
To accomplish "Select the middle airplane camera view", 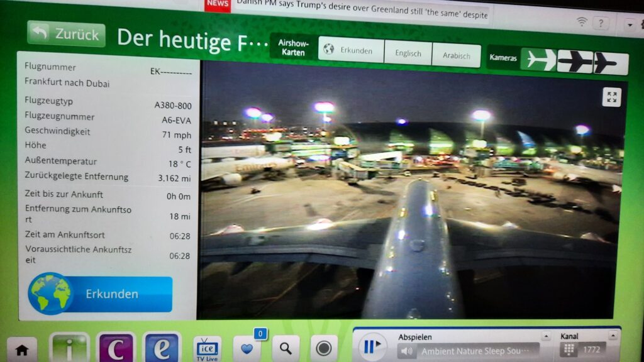I will 575,62.
